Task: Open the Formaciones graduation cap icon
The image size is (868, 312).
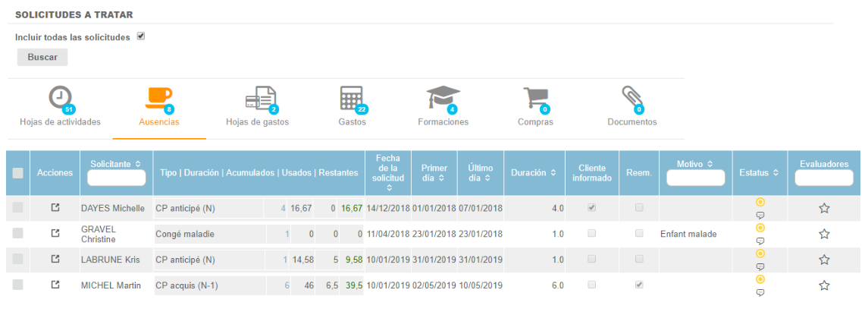Action: (443, 98)
